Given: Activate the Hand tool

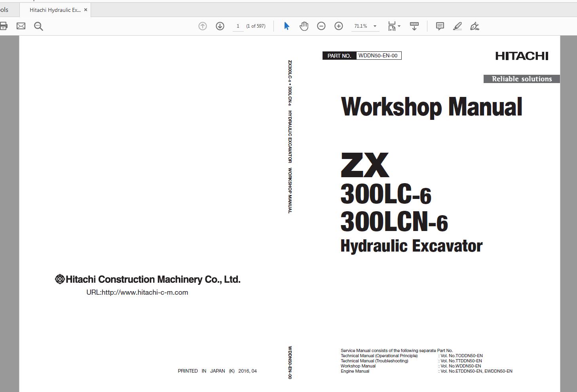Looking at the screenshot, I should click(x=304, y=26).
